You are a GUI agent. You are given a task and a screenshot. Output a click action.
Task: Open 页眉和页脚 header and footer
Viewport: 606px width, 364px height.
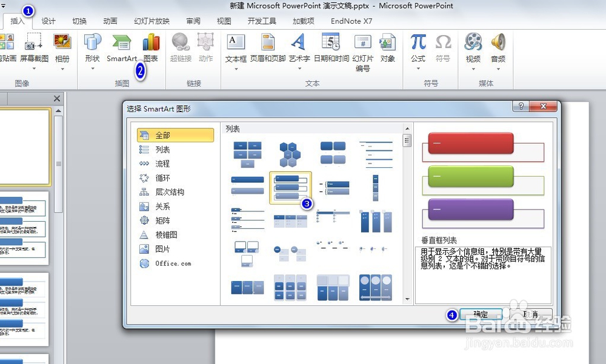pyautogui.click(x=268, y=48)
